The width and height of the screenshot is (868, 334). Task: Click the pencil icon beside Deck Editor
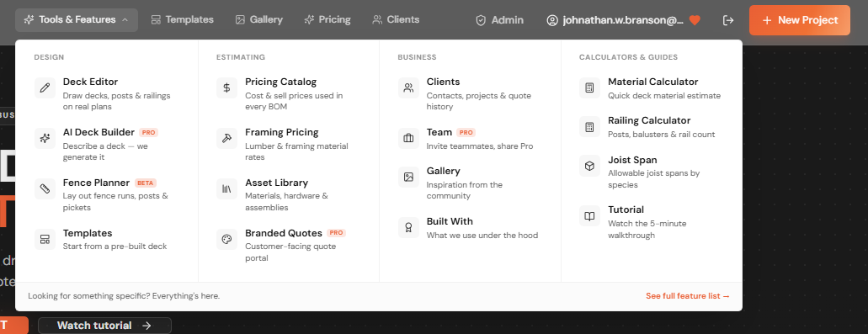(45, 88)
